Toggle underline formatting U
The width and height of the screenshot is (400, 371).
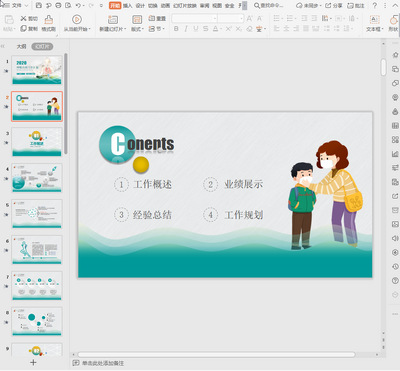196,29
